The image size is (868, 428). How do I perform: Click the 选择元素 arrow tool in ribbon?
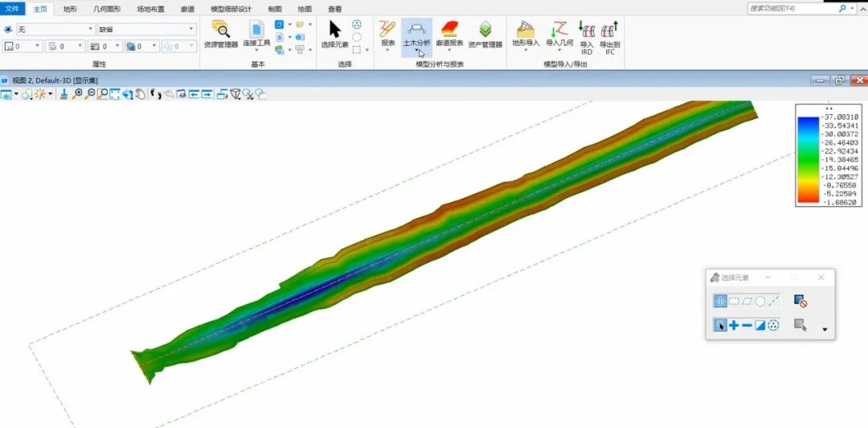click(335, 34)
